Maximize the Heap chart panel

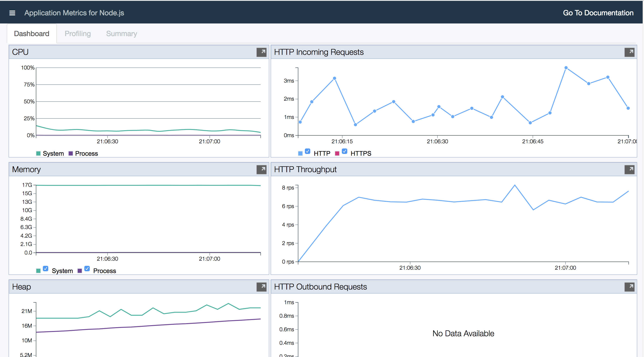[261, 287]
